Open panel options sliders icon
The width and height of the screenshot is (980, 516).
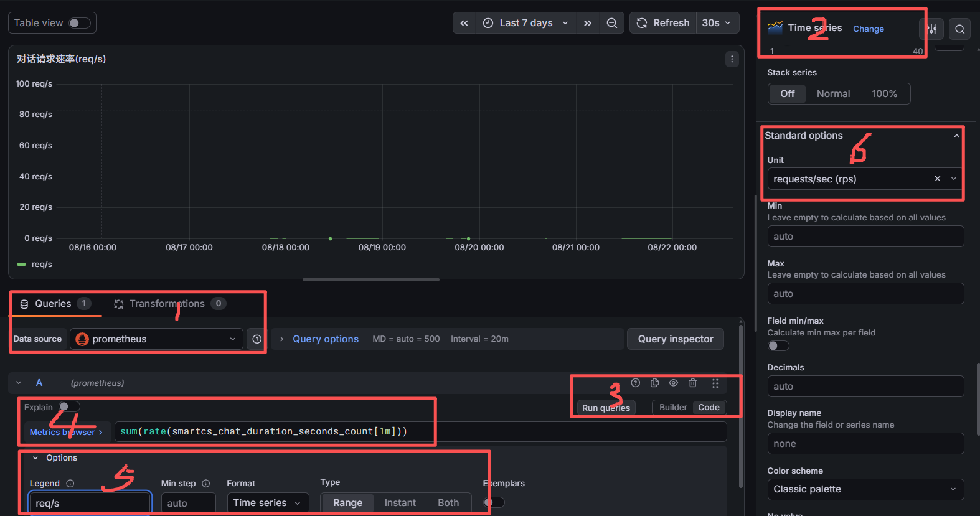point(931,29)
